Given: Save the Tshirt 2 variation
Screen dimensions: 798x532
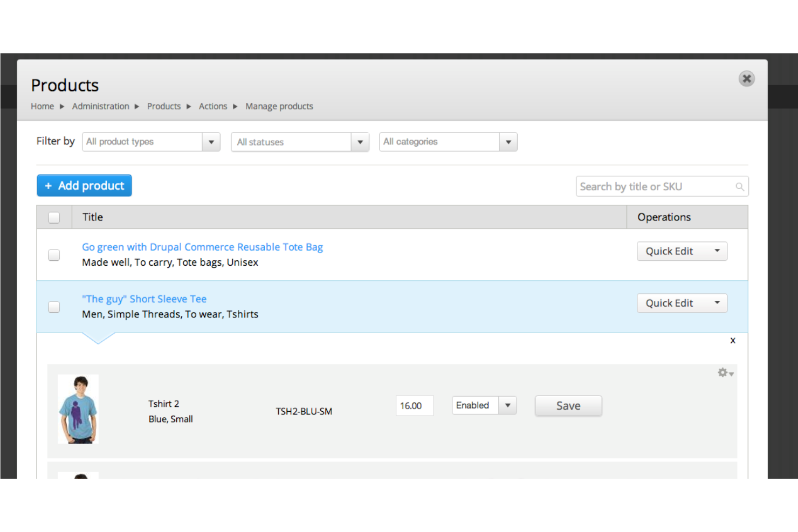Looking at the screenshot, I should pyautogui.click(x=568, y=406).
